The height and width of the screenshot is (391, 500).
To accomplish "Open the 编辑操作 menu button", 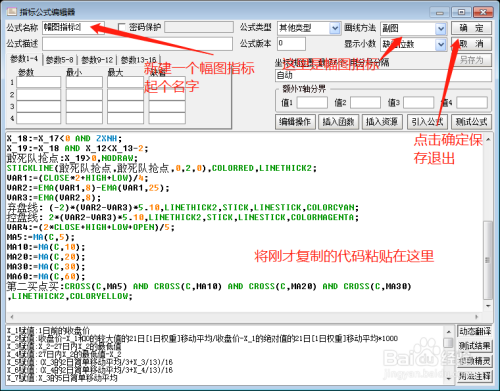I will 295,122.
